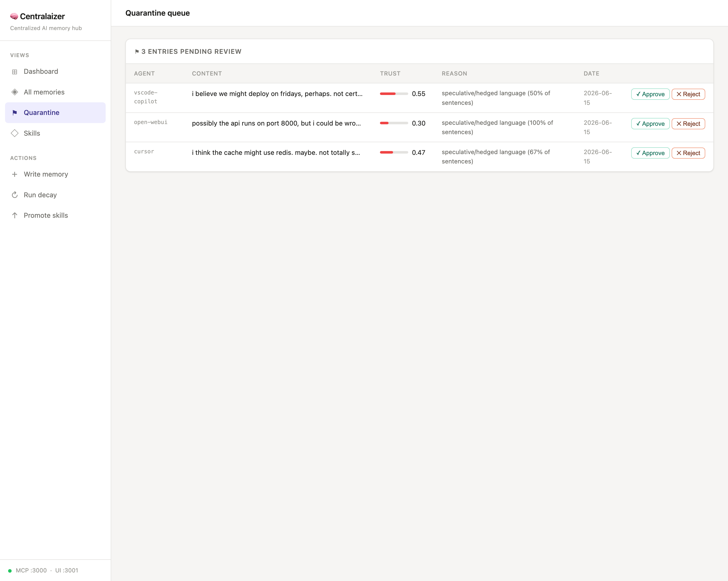Click reason 'speculative/hedged language (100% of sentences)'
The height and width of the screenshot is (581, 728).
pos(497,127)
